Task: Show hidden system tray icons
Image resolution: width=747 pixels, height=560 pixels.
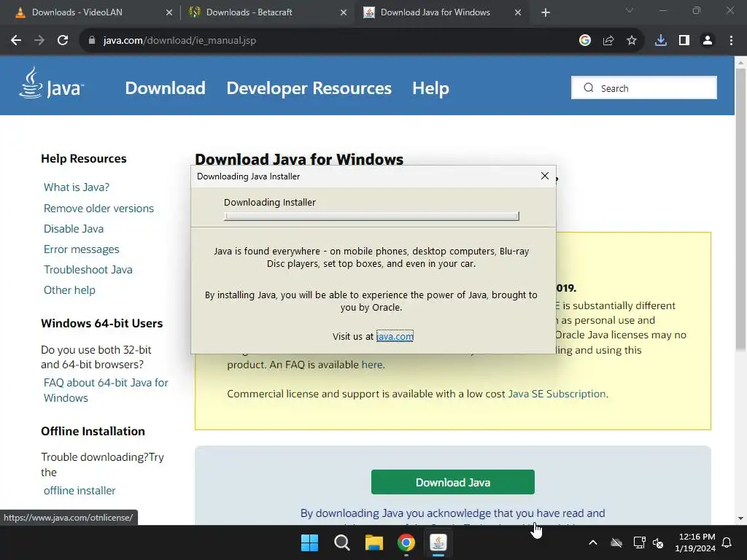Action: pyautogui.click(x=593, y=542)
